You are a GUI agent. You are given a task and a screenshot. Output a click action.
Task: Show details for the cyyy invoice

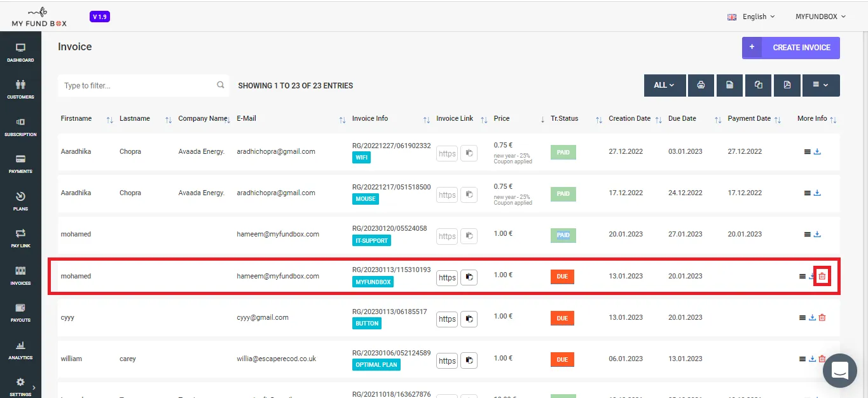pyautogui.click(x=803, y=318)
